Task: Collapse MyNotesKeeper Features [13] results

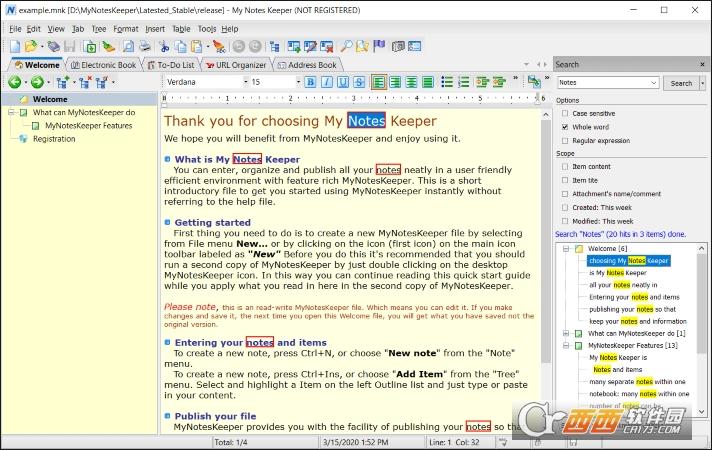Action: [566, 346]
